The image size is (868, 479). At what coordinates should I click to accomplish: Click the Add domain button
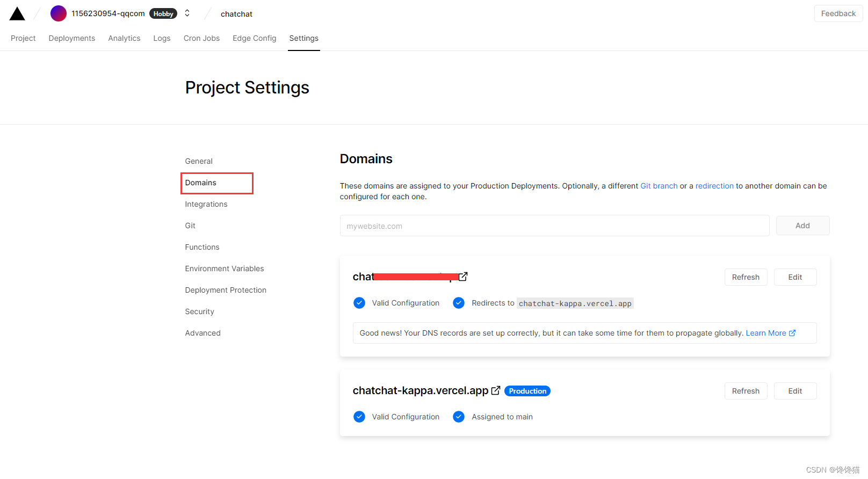[x=802, y=226]
